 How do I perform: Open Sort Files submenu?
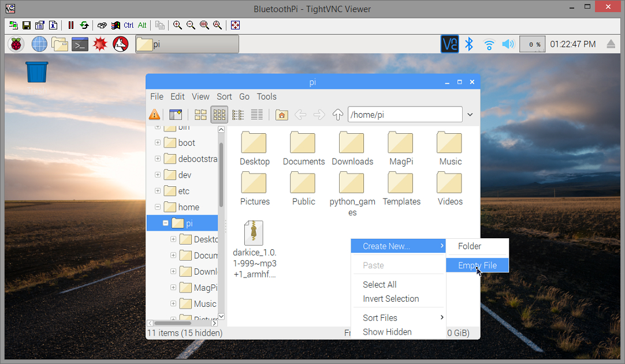[398, 318]
